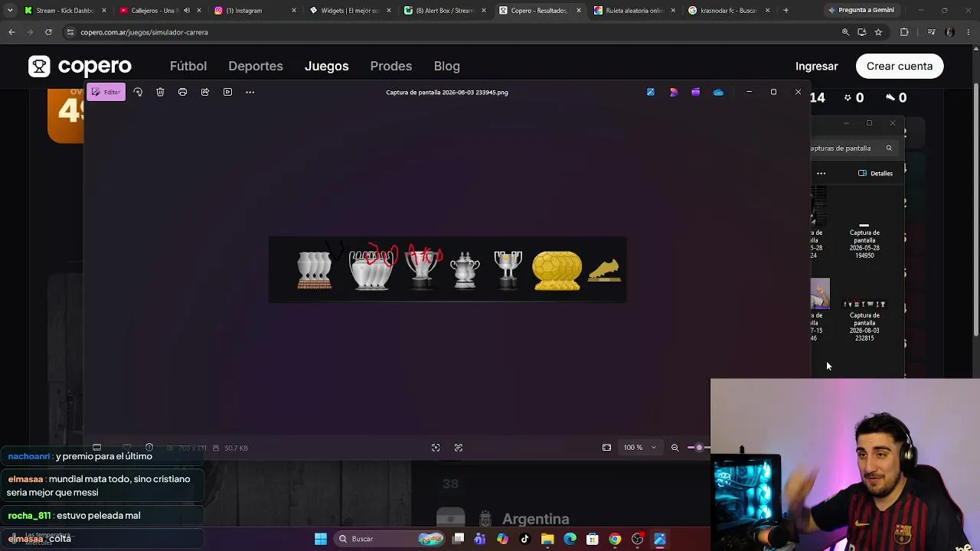The width and height of the screenshot is (980, 551).
Task: Open the three-dot more menu in Photos
Action: 250,92
